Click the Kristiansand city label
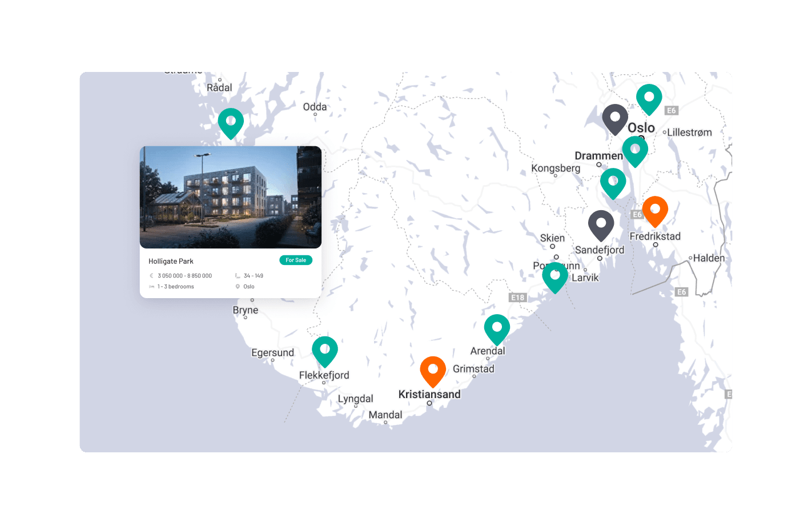Viewport: 812px width, 526px height. [x=429, y=394]
